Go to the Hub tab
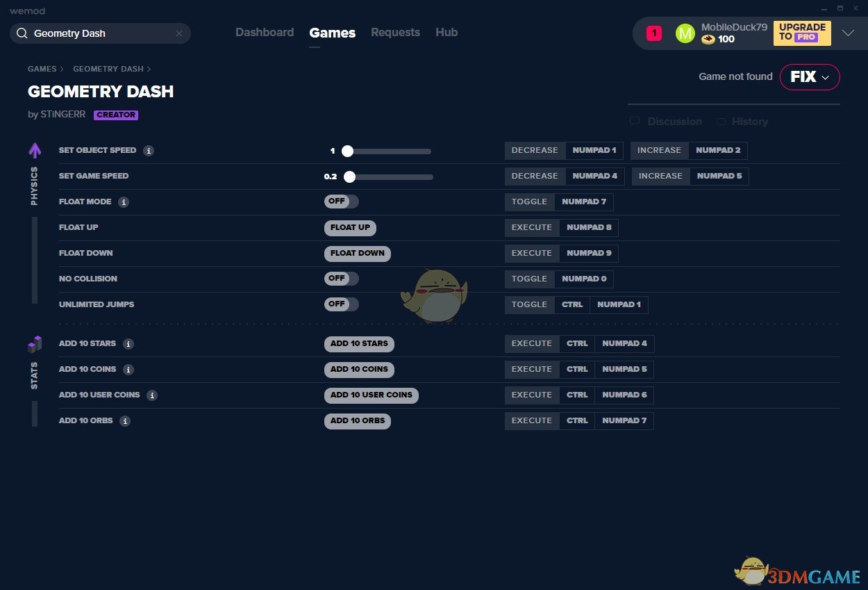868x590 pixels. coord(446,33)
